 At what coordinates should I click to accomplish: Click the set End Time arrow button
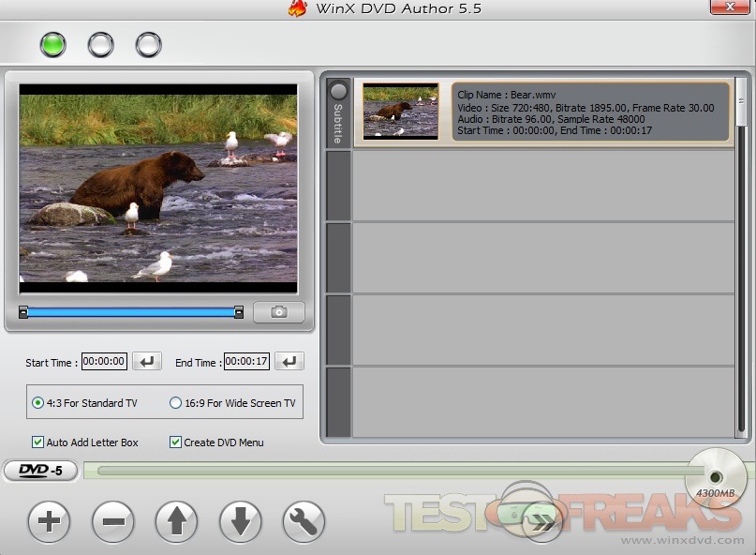(x=289, y=362)
